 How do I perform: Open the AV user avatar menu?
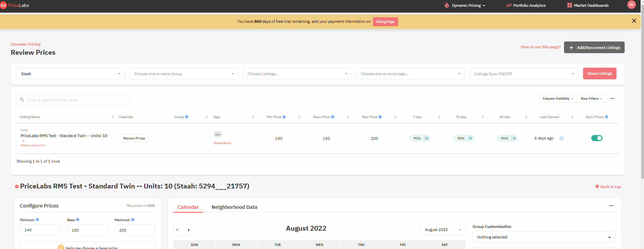coord(631,5)
